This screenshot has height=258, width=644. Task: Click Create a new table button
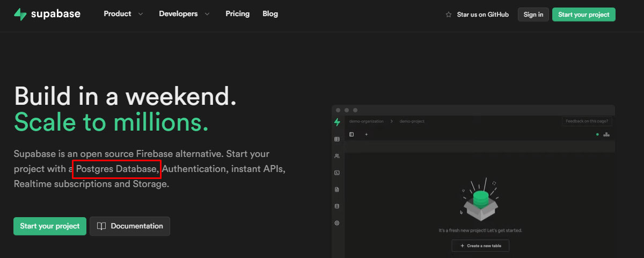pyautogui.click(x=480, y=246)
